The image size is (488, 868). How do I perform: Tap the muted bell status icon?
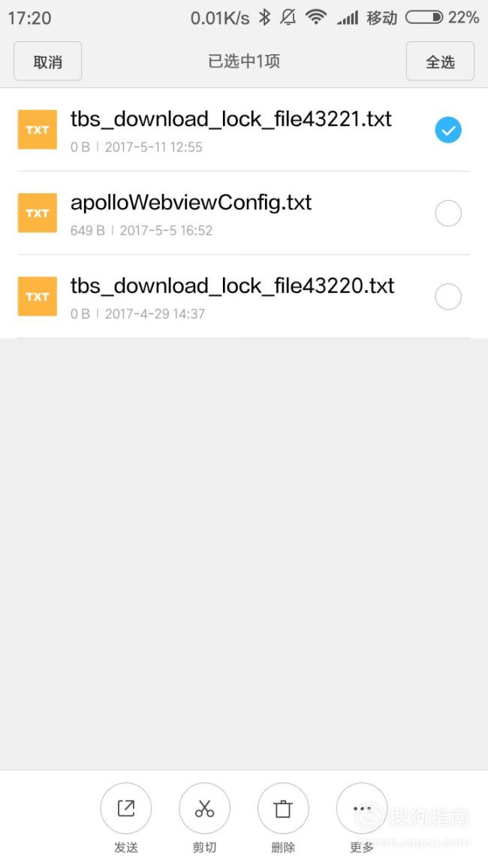pyautogui.click(x=288, y=17)
